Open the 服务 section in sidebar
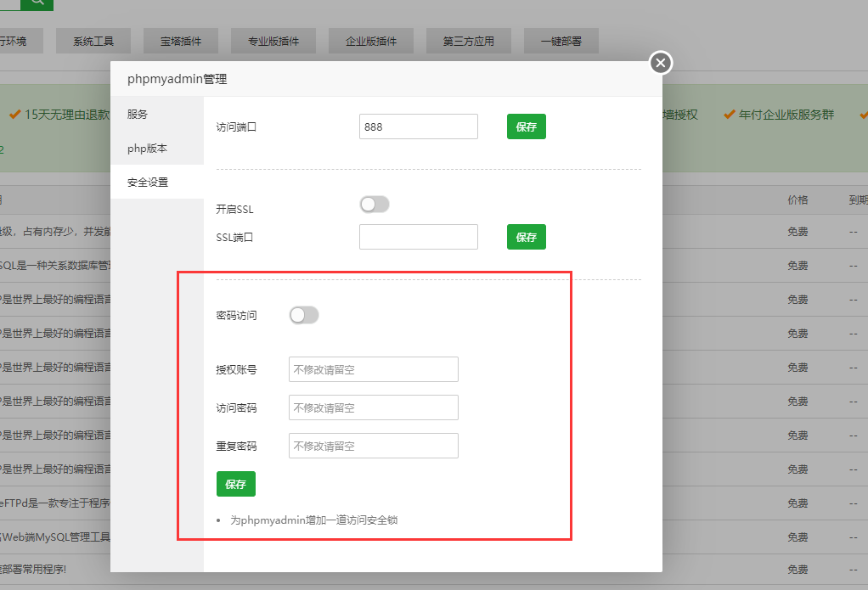This screenshot has height=590, width=868. coord(138,114)
